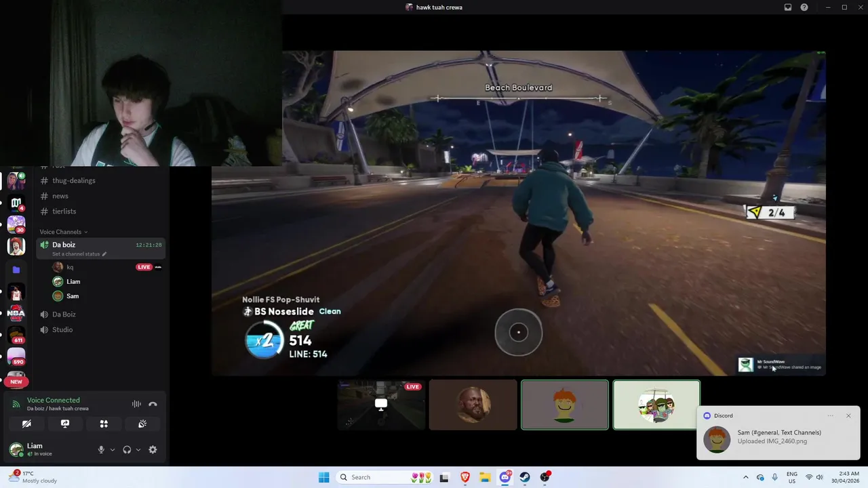
Task: Select the live stream thumbnail tile
Action: click(381, 405)
